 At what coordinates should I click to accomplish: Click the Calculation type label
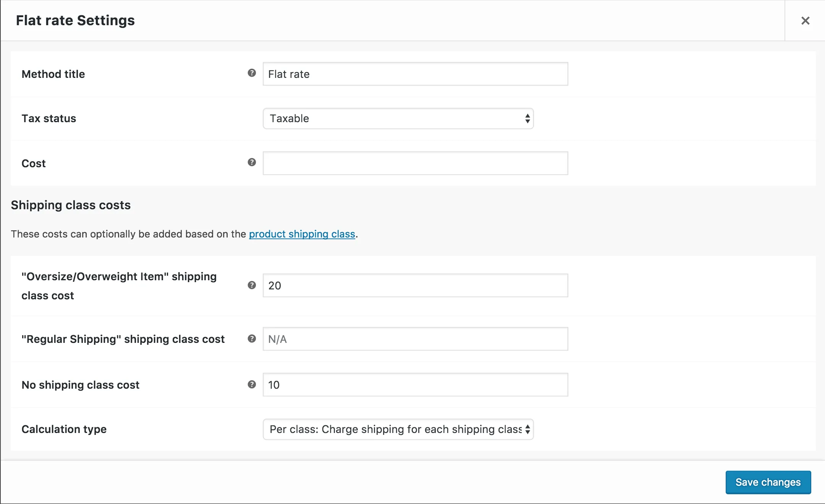pos(64,430)
